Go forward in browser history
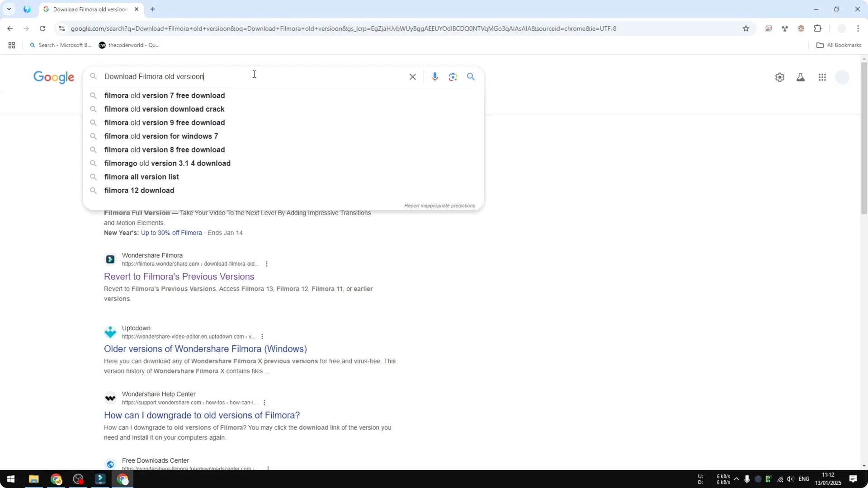Image resolution: width=868 pixels, height=488 pixels. click(26, 28)
